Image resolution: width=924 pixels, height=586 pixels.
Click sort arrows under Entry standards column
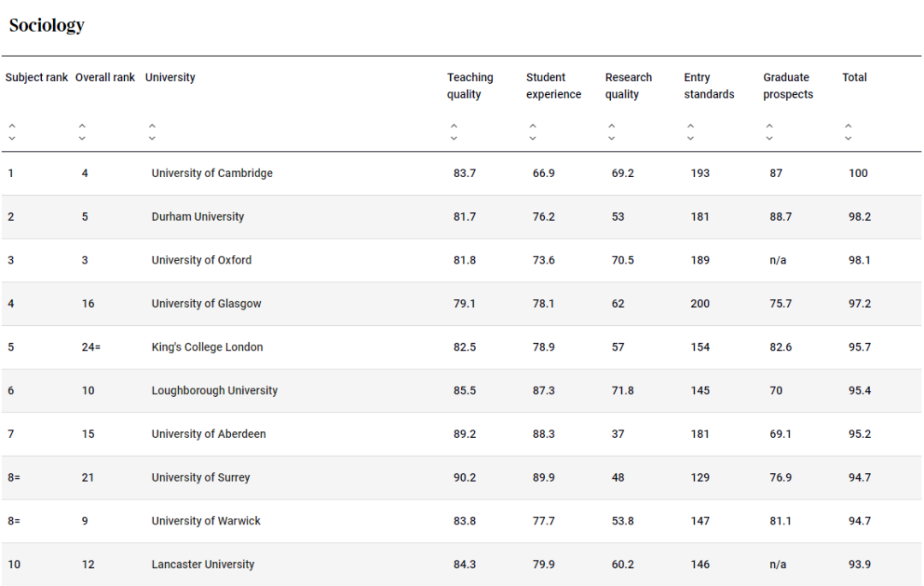click(690, 132)
